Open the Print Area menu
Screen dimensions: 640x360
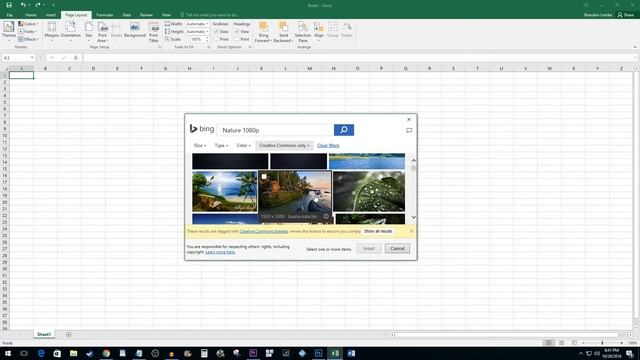coord(102,32)
